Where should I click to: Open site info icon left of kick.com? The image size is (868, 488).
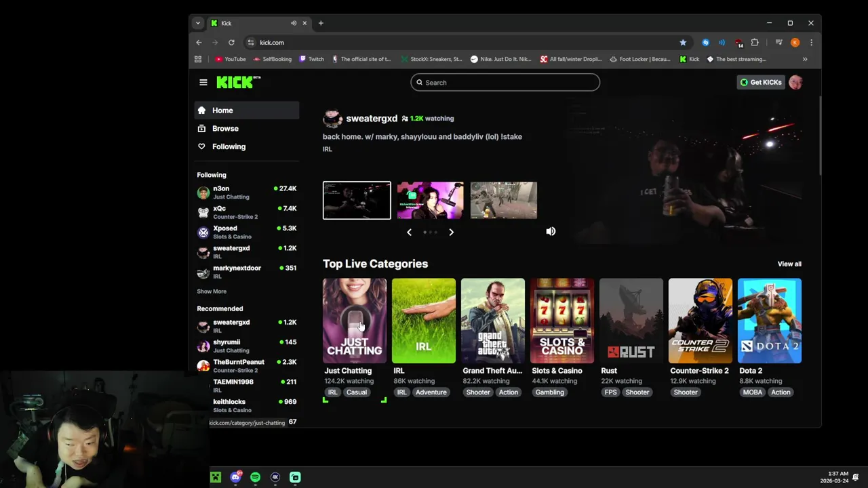tap(251, 42)
